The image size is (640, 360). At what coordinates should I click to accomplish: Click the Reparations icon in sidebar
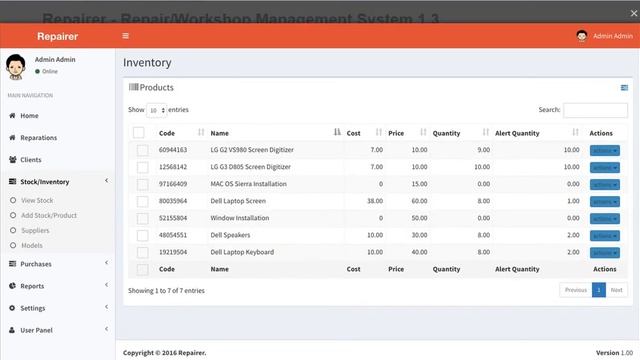(x=12, y=138)
